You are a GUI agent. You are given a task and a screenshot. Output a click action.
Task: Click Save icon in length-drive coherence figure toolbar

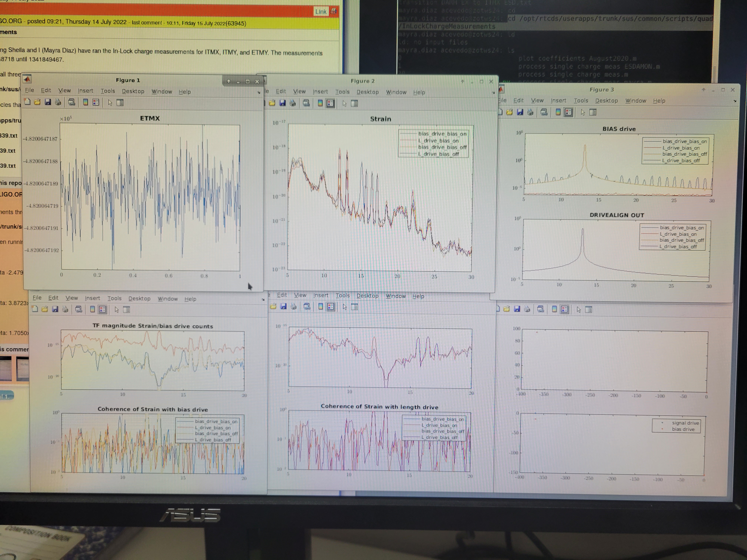point(283,306)
